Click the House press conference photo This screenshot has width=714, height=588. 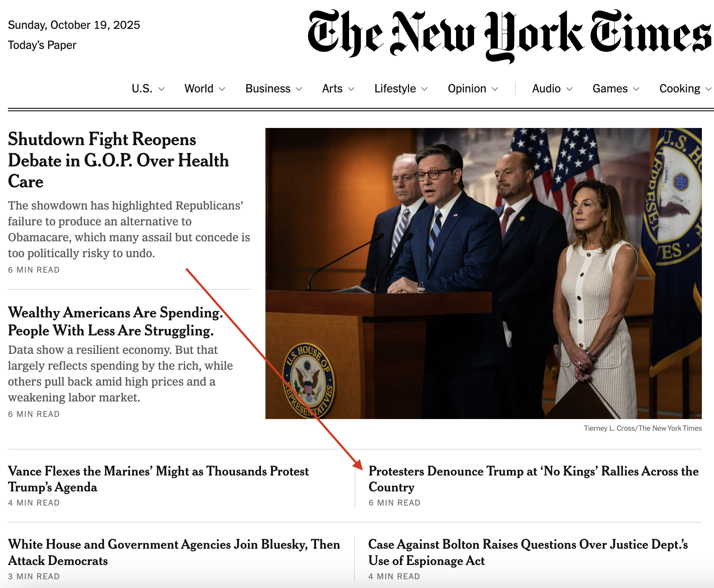[x=483, y=273]
